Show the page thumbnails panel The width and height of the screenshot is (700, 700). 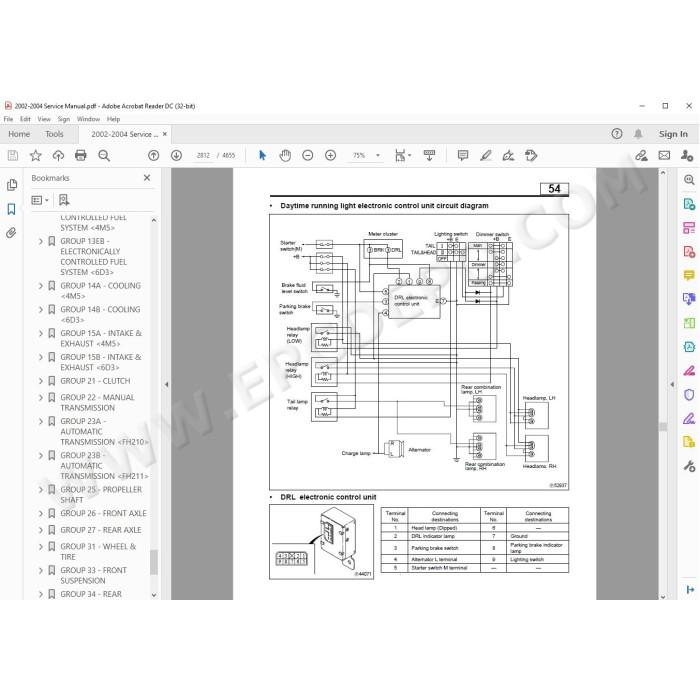[x=12, y=185]
